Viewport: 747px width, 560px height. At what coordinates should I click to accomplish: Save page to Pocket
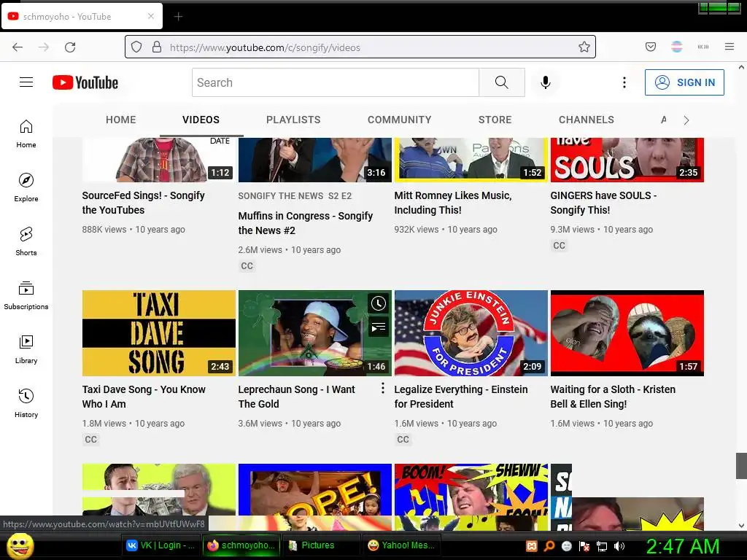coord(650,47)
